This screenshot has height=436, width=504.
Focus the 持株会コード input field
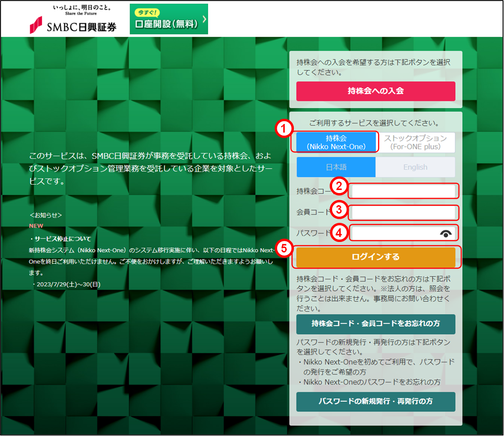tap(403, 192)
